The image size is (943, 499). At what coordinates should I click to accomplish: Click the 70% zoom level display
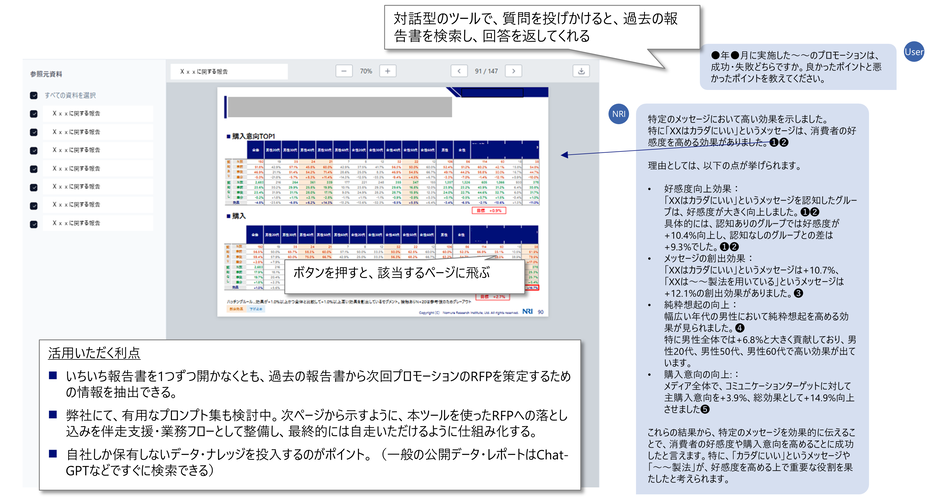[x=366, y=71]
